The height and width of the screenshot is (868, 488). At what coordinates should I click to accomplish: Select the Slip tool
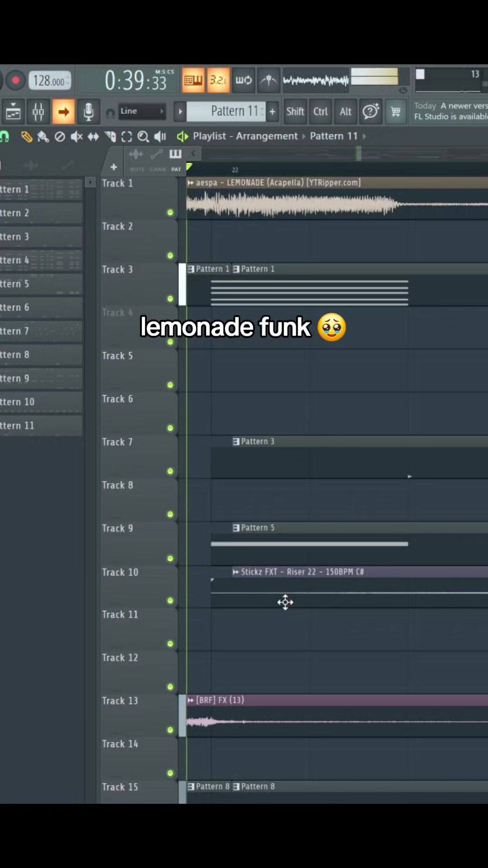point(93,137)
